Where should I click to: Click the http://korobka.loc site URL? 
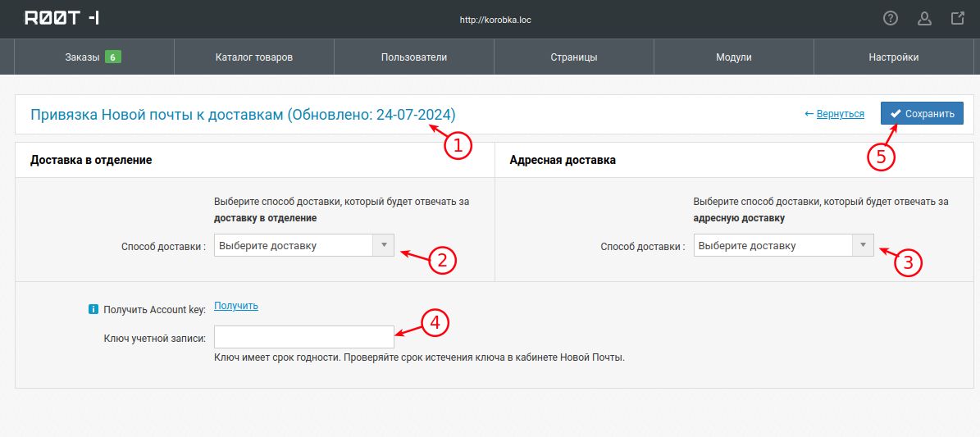[495, 20]
